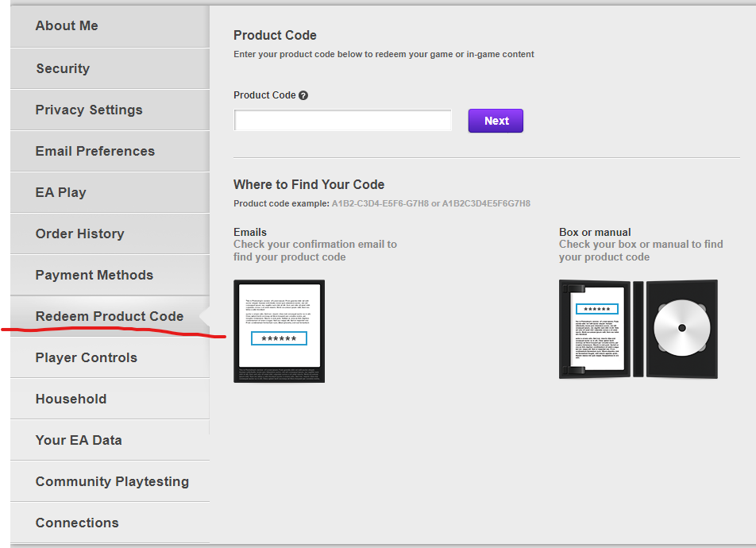Open Community Playtesting
Image resolution: width=756 pixels, height=548 pixels.
[110, 481]
